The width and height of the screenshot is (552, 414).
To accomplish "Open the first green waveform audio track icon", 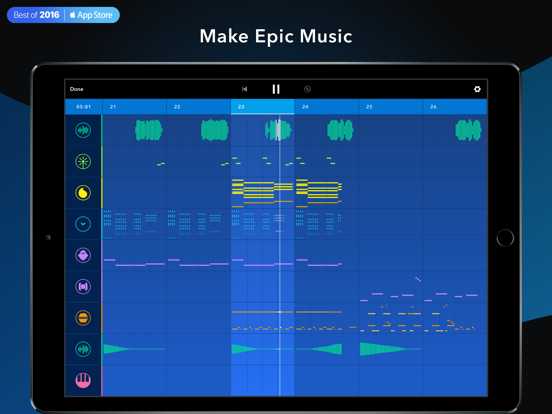I will pos(83,130).
